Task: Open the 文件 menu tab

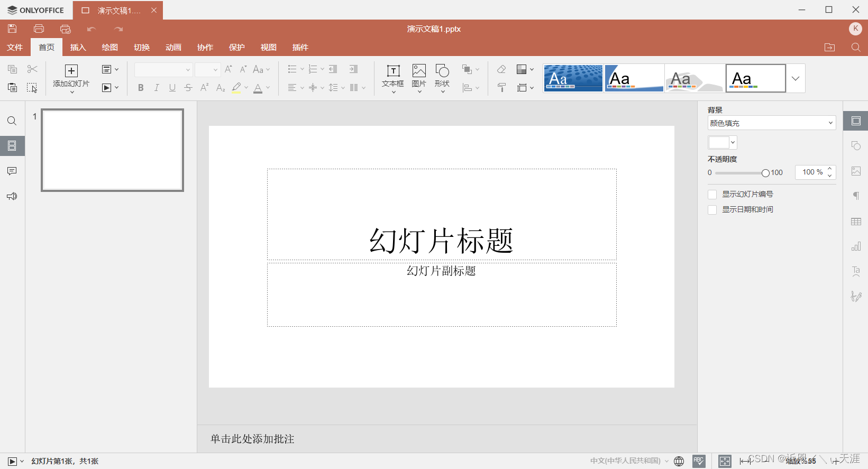Action: [15, 47]
